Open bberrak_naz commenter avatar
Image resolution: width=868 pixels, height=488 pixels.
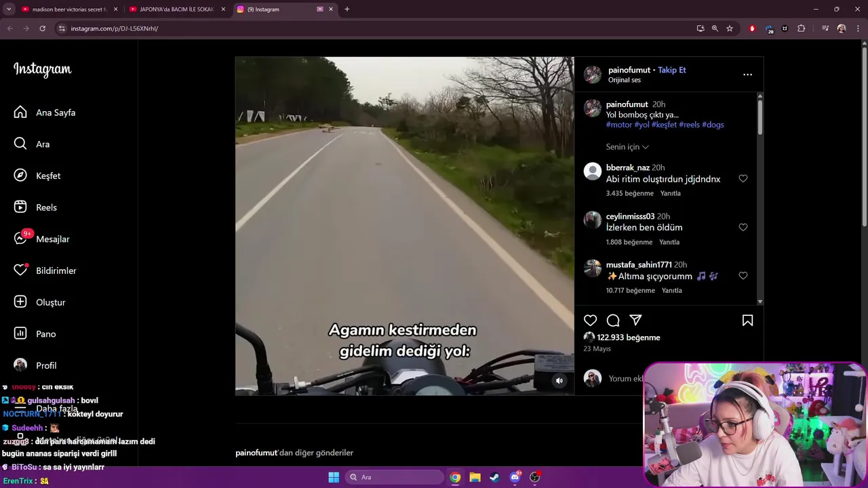click(593, 171)
